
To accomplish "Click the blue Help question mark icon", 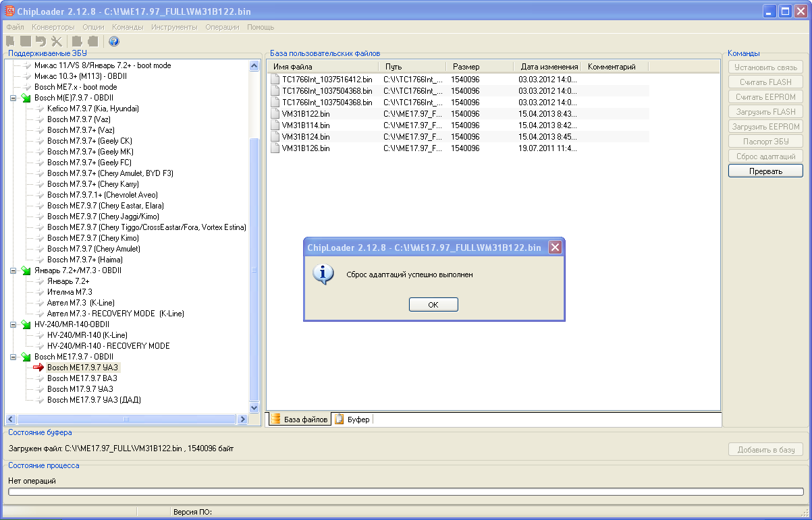I will coord(114,41).
